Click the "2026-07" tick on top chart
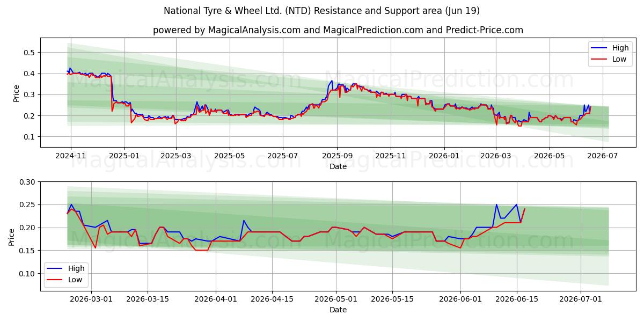Image resolution: width=644 pixels, height=322 pixels. [x=603, y=156]
